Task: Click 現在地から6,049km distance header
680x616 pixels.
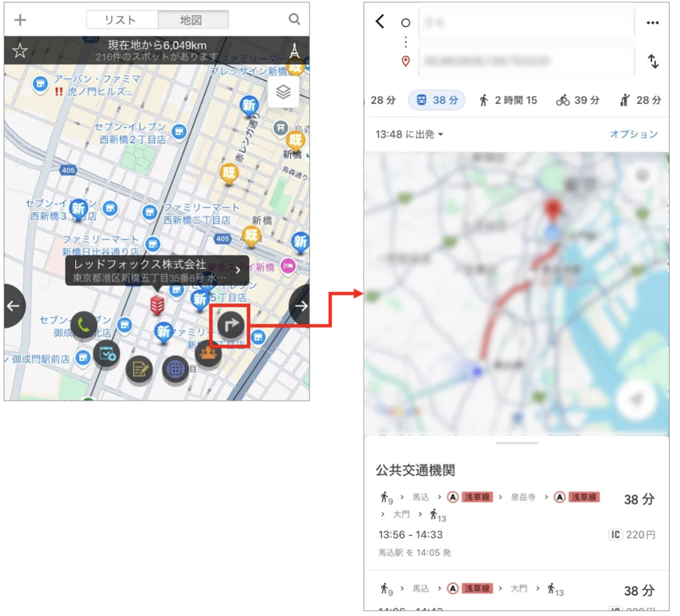Action: [x=157, y=45]
